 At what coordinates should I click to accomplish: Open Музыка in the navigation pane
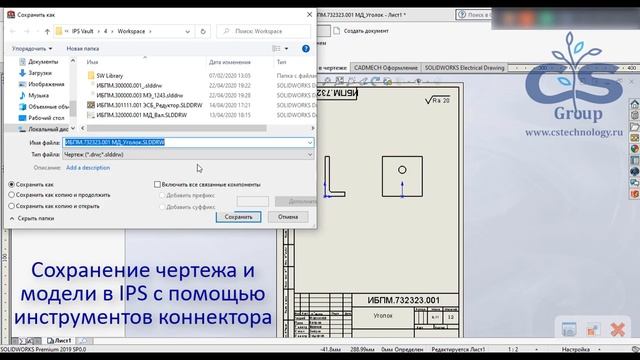coord(34,95)
